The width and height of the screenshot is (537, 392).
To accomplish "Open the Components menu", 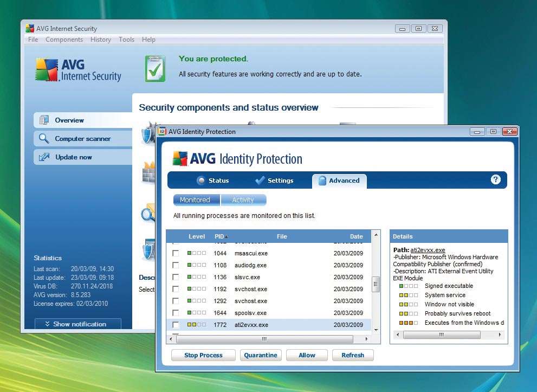I will (64, 39).
